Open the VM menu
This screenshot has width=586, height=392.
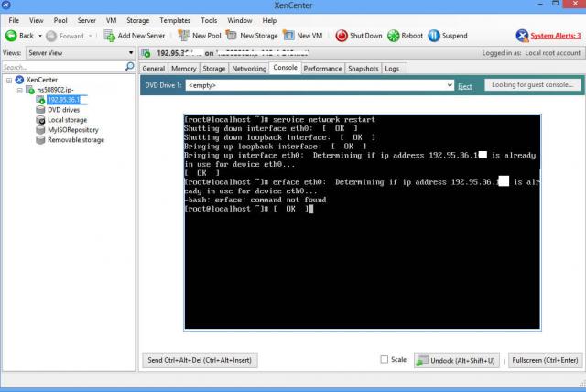(x=111, y=20)
